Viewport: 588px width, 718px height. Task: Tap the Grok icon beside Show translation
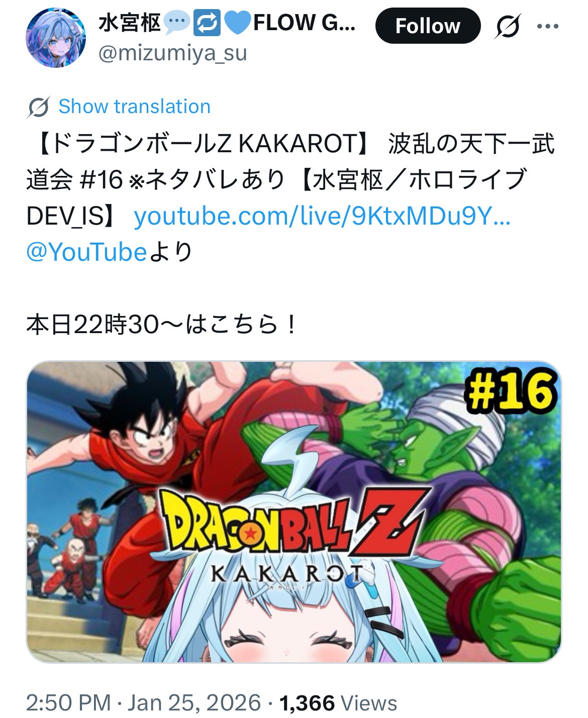(x=38, y=107)
